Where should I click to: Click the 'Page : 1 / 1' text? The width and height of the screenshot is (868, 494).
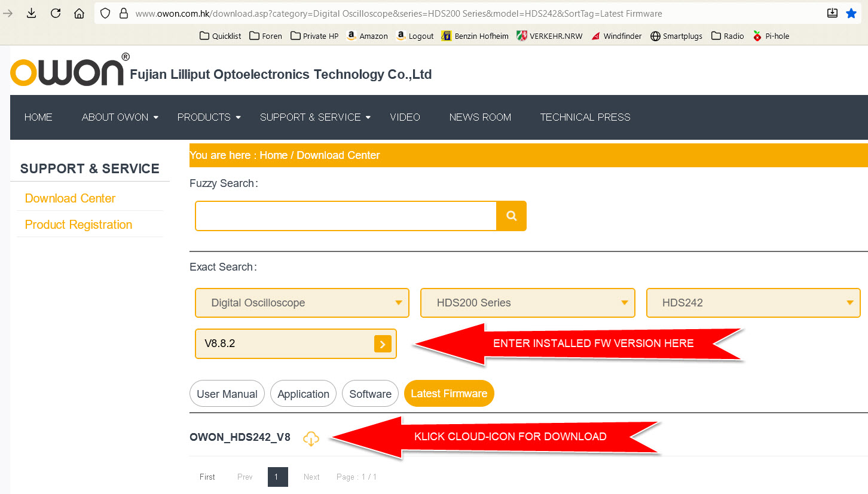(x=356, y=477)
